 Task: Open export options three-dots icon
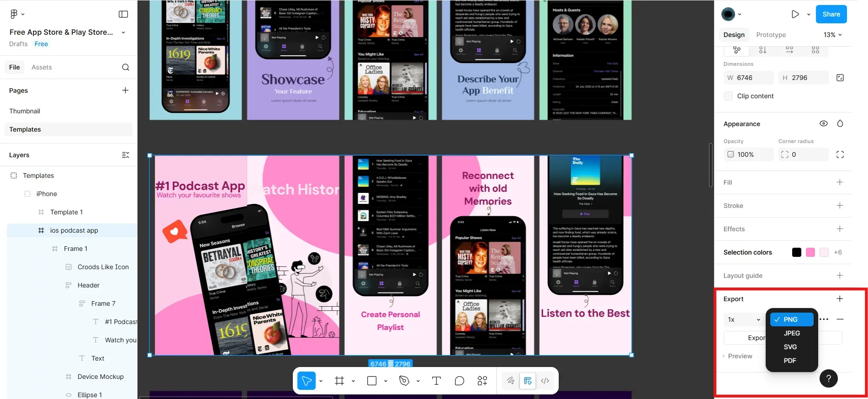click(x=824, y=319)
